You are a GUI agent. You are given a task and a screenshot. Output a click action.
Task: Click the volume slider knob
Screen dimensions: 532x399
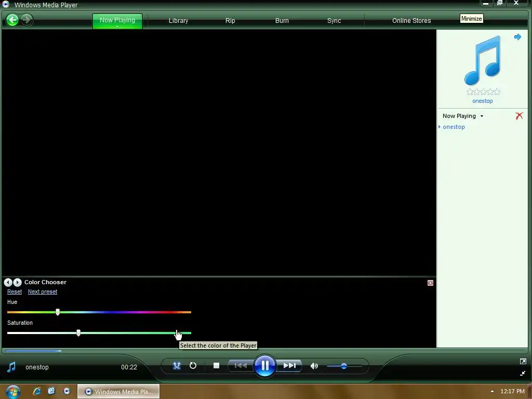[344, 366]
